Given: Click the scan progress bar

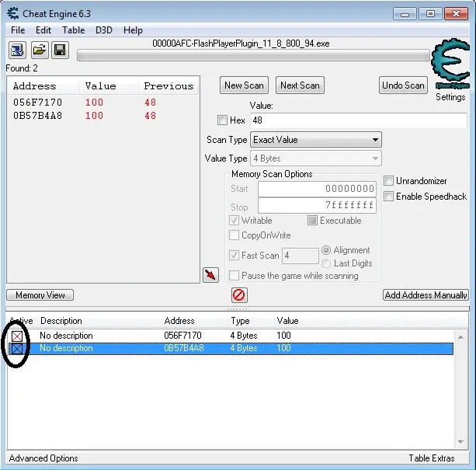Looking at the screenshot, I should point(253,55).
